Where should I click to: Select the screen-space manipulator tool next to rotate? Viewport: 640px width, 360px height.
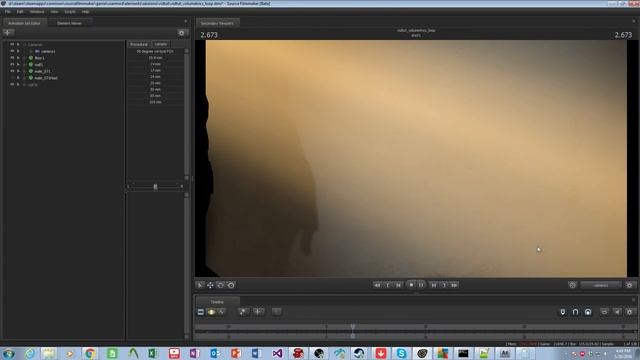231,285
